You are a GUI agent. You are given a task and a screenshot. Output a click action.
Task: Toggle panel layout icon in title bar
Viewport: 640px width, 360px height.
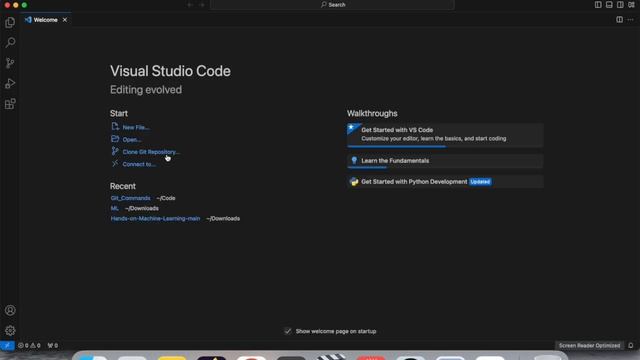(x=609, y=4)
